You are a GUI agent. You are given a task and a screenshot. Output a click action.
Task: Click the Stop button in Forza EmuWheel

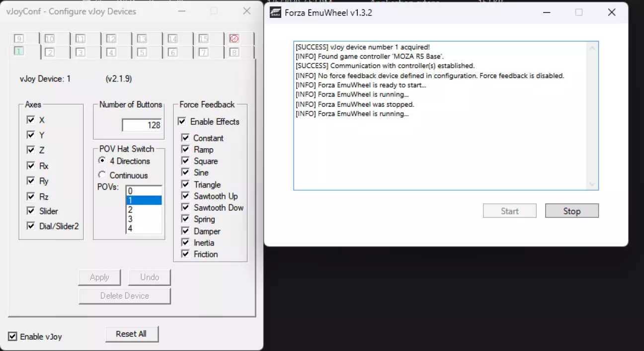tap(572, 211)
